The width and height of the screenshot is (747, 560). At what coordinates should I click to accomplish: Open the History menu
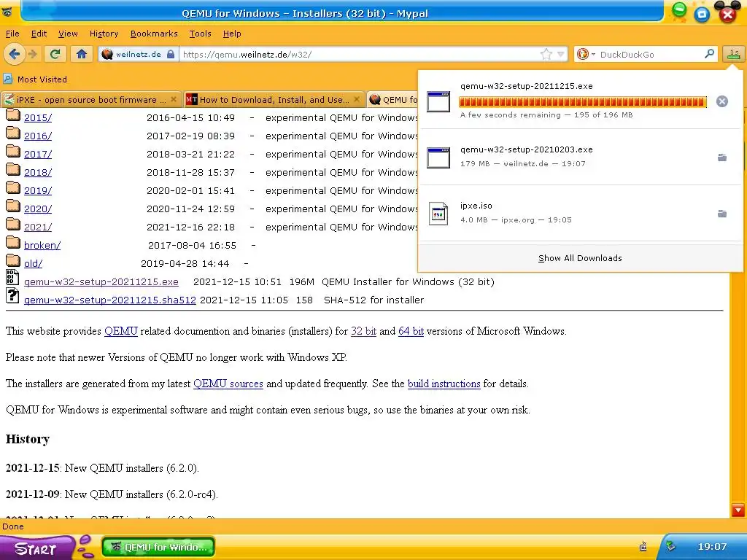[104, 34]
